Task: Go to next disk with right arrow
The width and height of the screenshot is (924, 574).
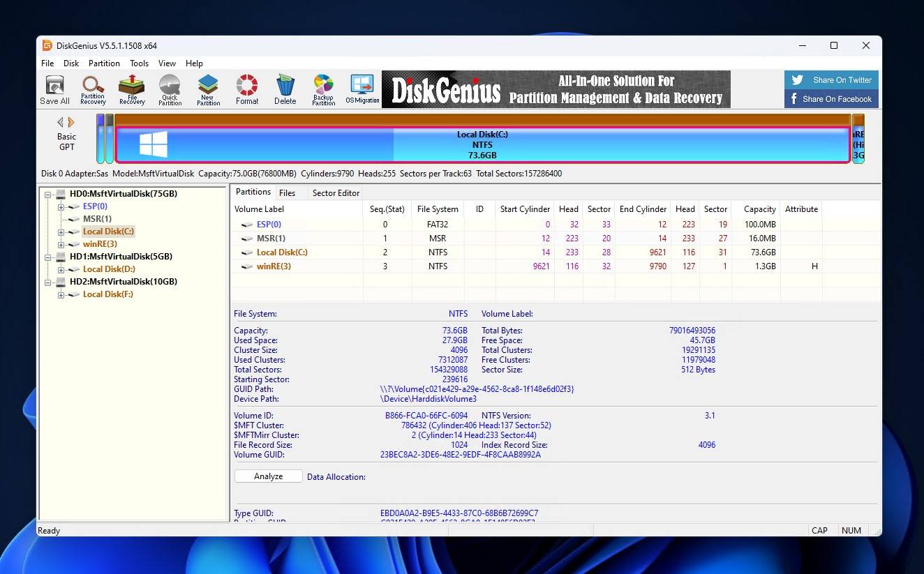Action: pos(71,123)
